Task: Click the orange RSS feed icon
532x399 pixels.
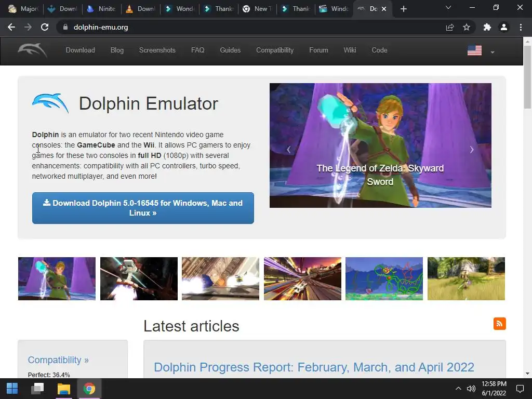Action: coord(499,324)
